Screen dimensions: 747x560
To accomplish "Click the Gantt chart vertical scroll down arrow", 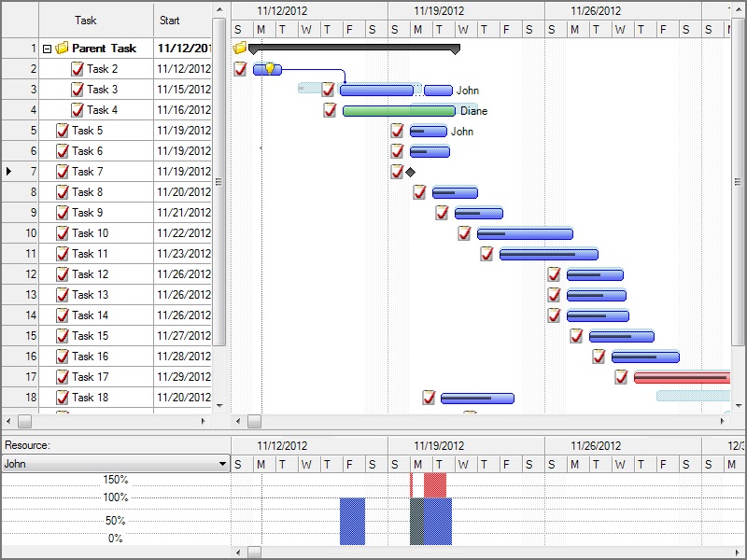I will click(738, 406).
